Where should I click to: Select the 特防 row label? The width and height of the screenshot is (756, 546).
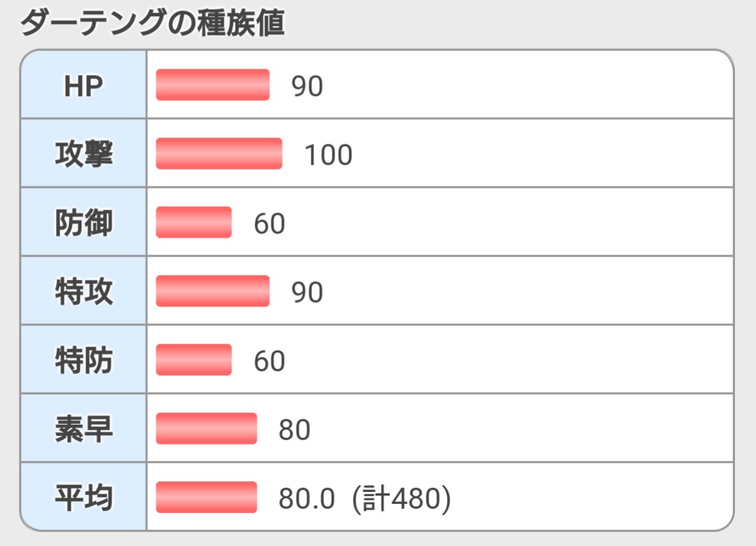point(83,360)
